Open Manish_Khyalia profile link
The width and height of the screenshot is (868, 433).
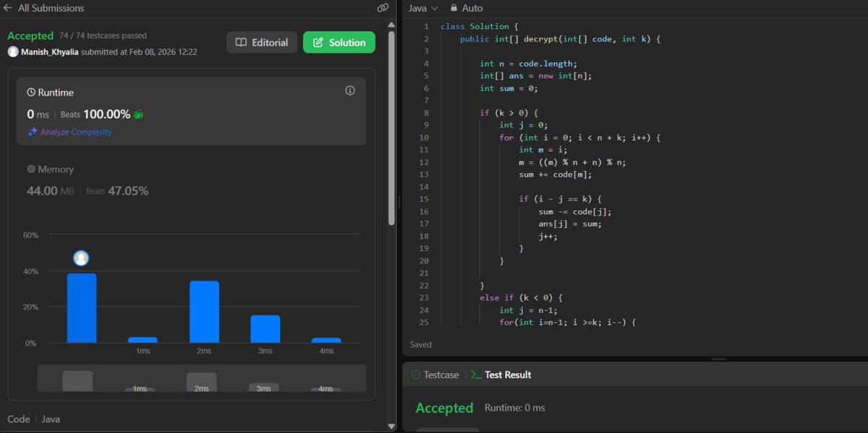click(49, 52)
